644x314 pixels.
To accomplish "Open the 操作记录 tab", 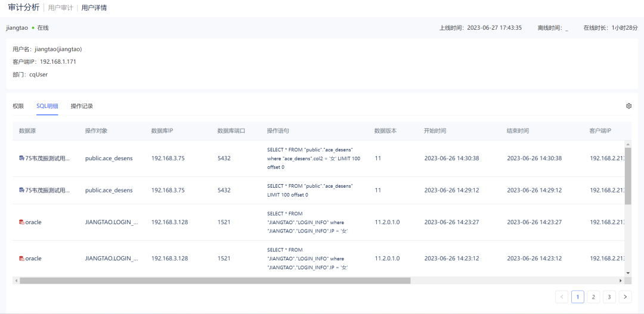I will pyautogui.click(x=82, y=106).
